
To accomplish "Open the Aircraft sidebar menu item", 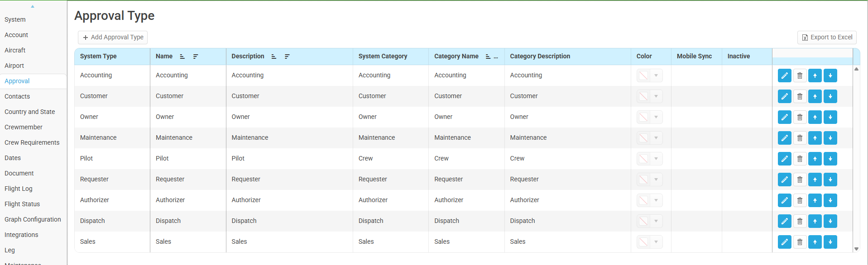I will click(15, 50).
